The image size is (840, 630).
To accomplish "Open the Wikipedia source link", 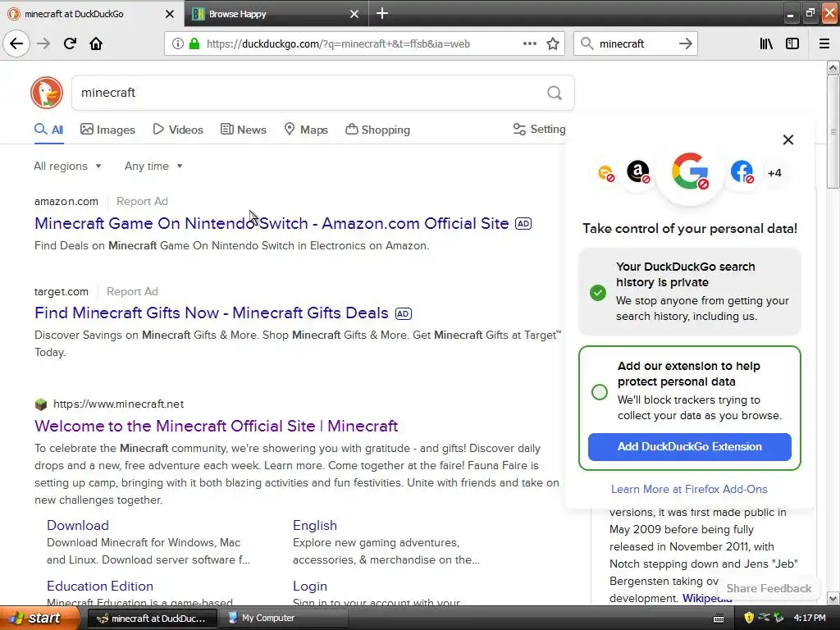I will click(707, 598).
